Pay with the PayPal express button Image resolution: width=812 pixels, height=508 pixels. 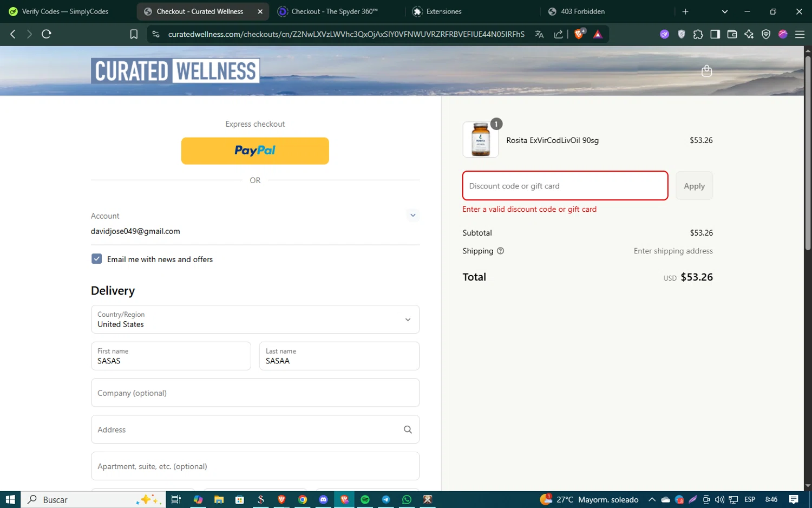click(255, 151)
